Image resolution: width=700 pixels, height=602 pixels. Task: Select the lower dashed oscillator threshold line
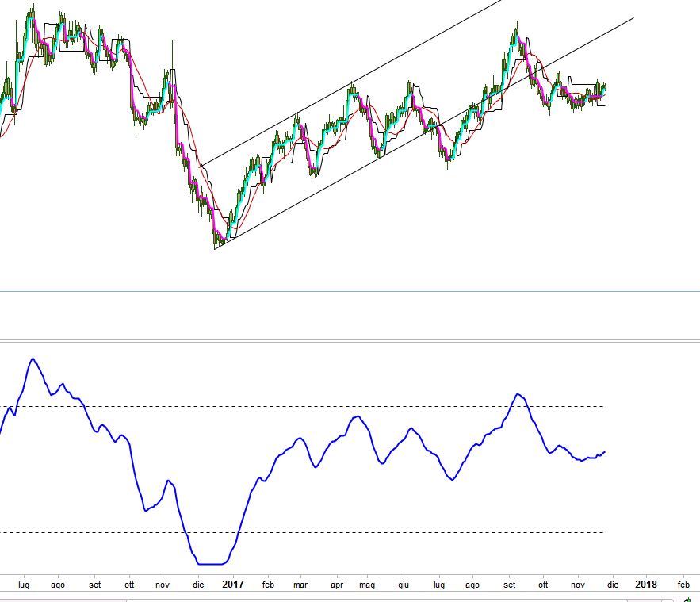302,532
